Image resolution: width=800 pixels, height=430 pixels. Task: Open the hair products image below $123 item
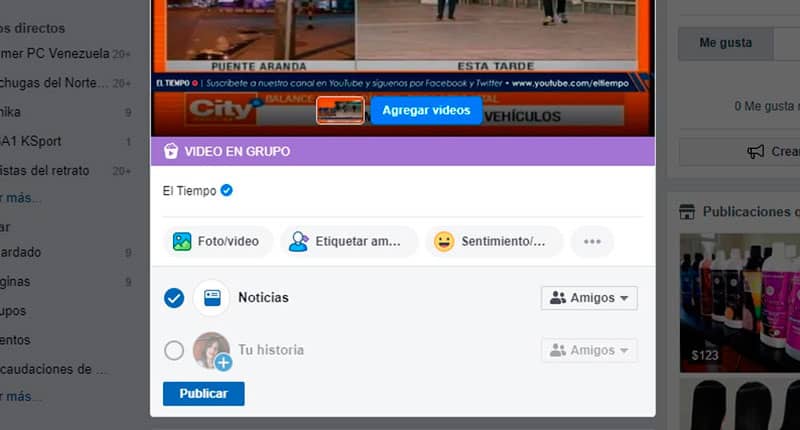740,404
